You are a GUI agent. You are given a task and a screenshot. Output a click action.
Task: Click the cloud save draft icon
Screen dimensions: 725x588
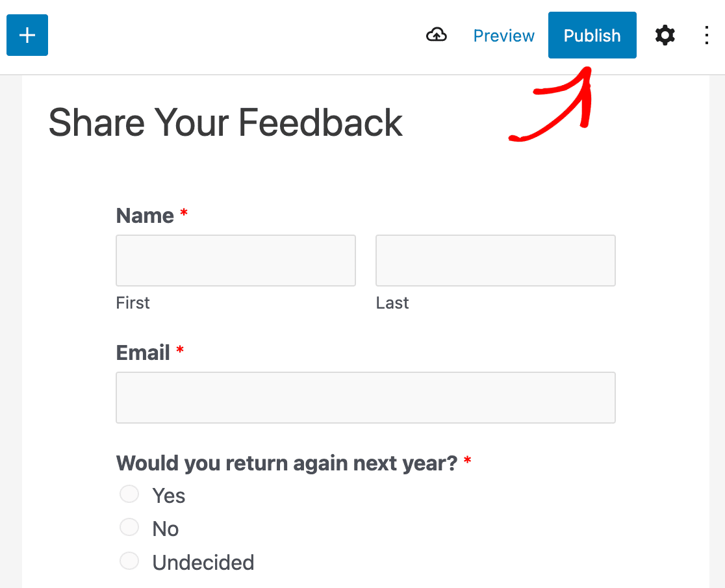click(437, 35)
